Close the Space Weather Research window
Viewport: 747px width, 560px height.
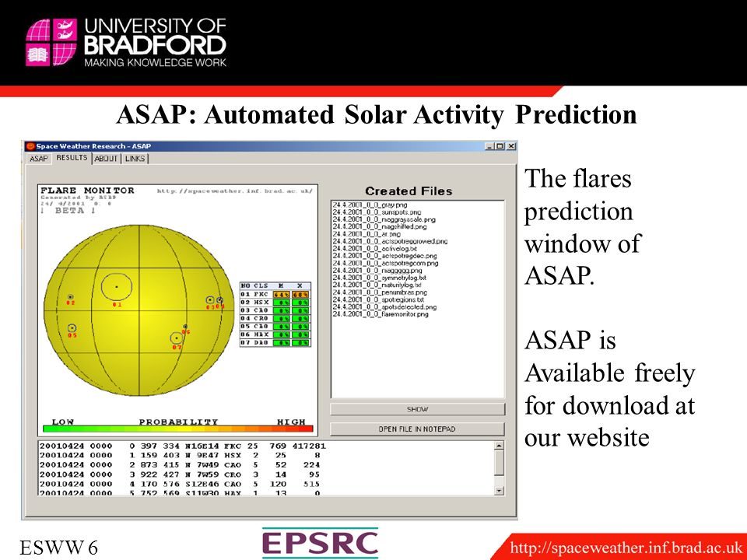point(510,146)
